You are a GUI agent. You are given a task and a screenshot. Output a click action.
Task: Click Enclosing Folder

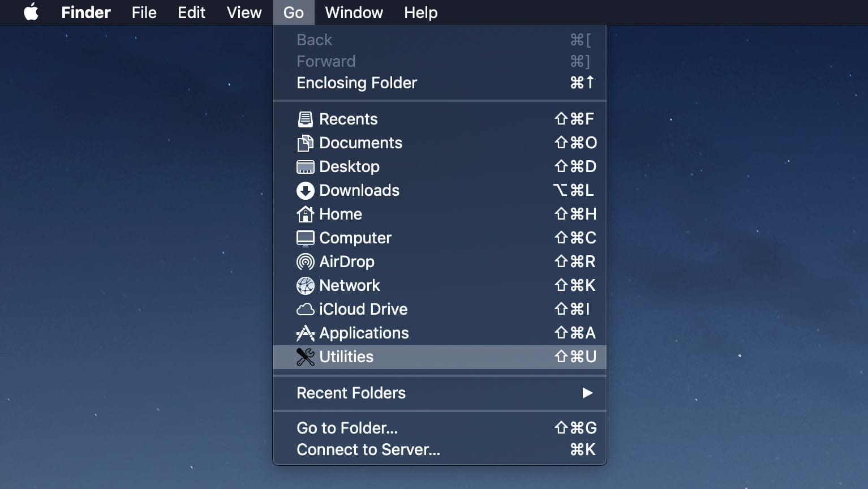tap(356, 83)
